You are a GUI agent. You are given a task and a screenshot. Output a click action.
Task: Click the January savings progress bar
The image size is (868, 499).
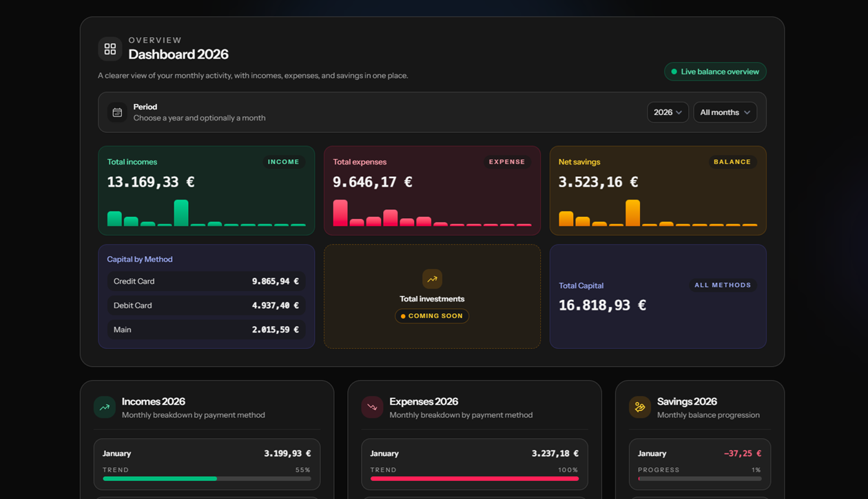point(699,478)
